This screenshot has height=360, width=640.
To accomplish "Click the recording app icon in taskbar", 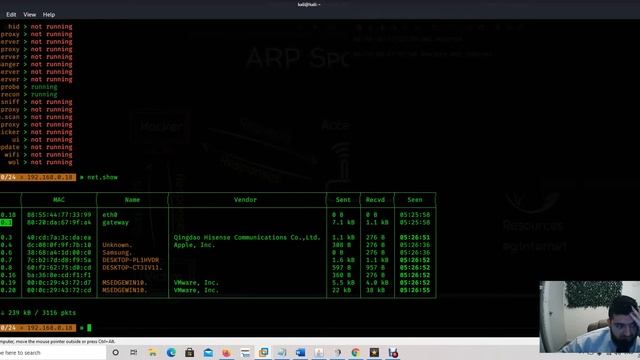I will [393, 352].
